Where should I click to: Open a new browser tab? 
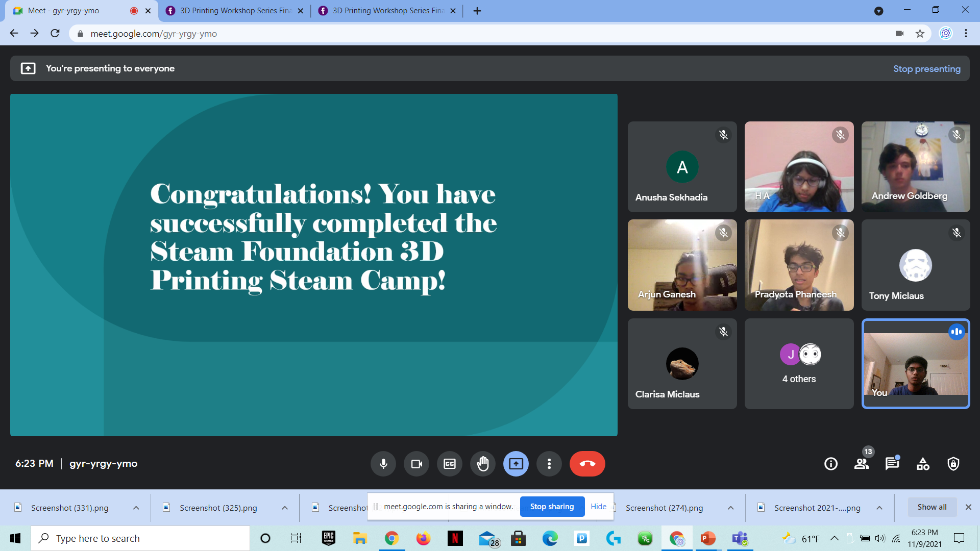click(477, 11)
